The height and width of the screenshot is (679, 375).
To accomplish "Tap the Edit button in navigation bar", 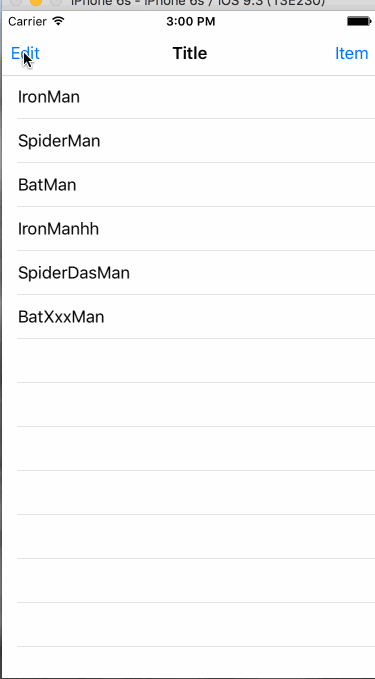I will [25, 53].
